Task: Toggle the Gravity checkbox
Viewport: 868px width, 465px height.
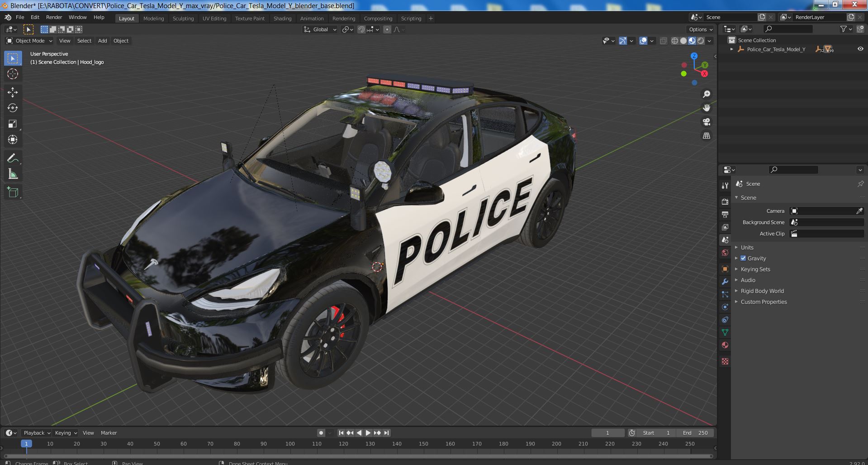Action: point(743,258)
